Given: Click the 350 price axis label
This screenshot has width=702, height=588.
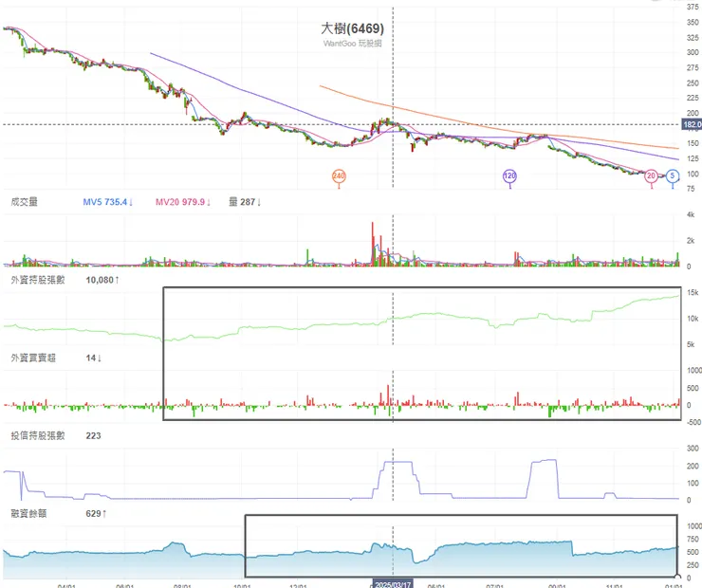Looking at the screenshot, I should 693,22.
